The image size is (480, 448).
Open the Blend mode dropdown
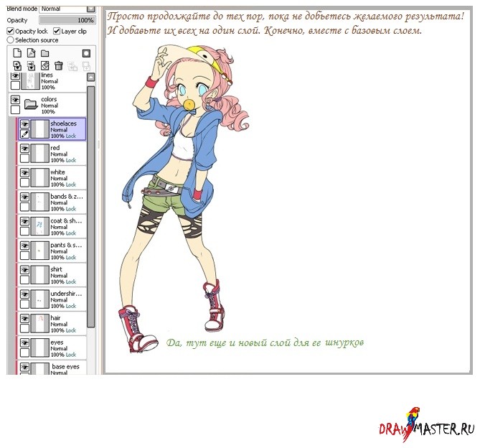coord(90,9)
